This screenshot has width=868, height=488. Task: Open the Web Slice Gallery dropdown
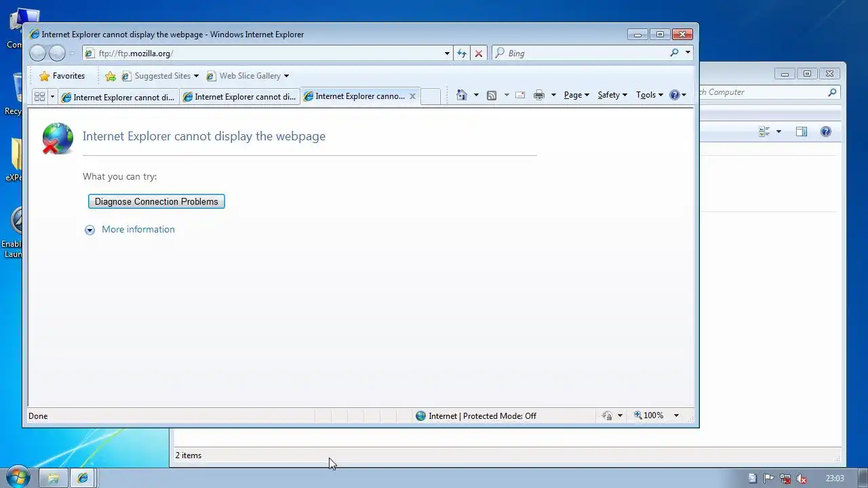tap(248, 76)
